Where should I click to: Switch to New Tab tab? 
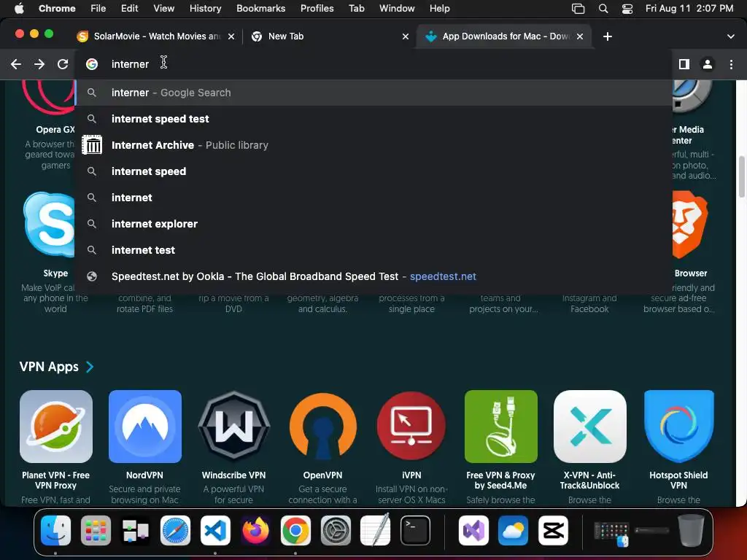point(329,36)
